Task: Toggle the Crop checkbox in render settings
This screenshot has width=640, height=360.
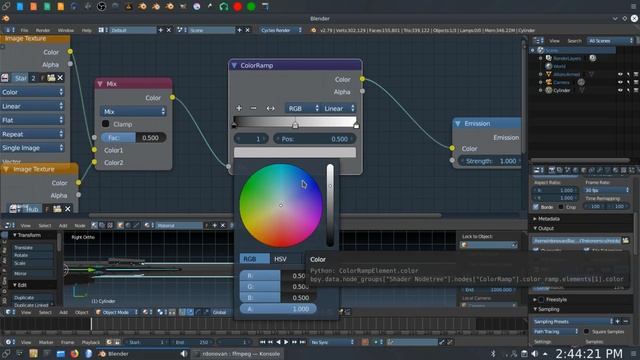Action: tap(561, 207)
